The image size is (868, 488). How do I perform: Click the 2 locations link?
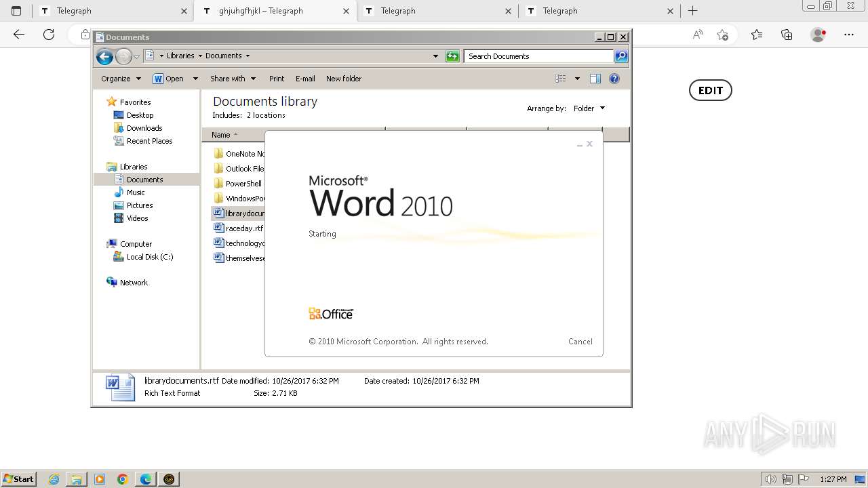(266, 115)
